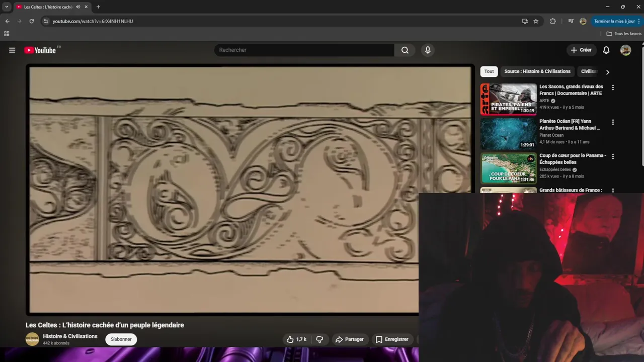
Task: Go to the YouTube home logo
Action: click(40, 50)
